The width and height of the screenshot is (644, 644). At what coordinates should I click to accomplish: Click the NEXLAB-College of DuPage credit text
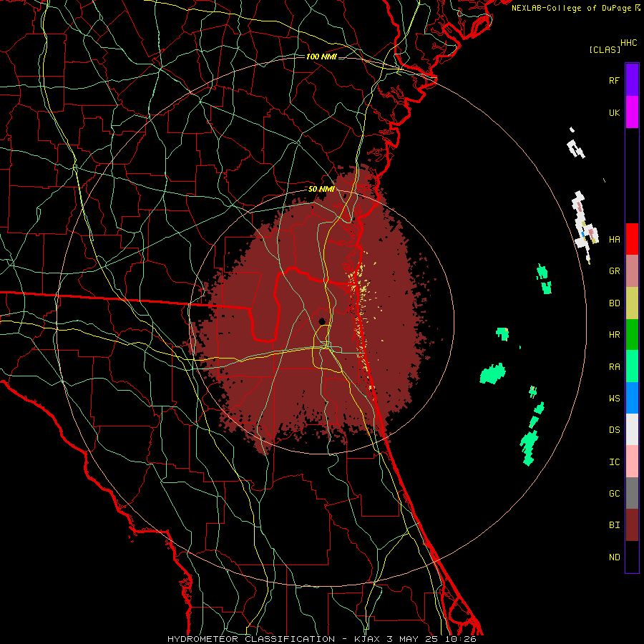572,8
